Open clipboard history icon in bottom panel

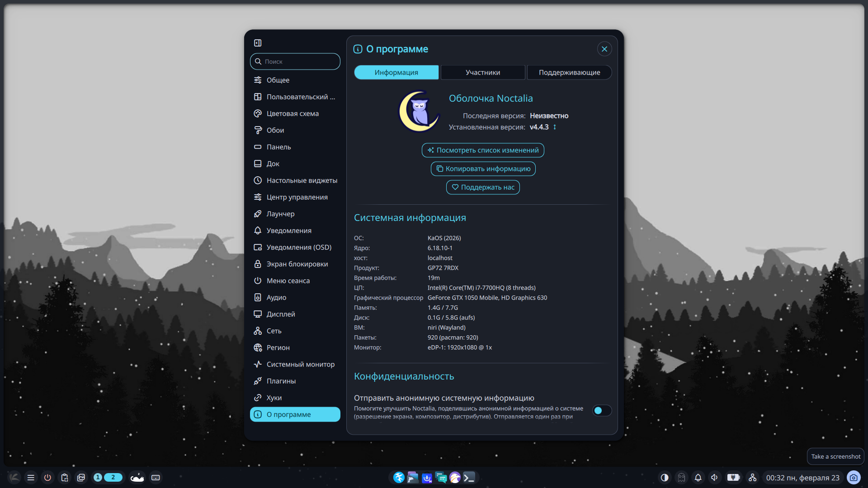click(x=64, y=478)
